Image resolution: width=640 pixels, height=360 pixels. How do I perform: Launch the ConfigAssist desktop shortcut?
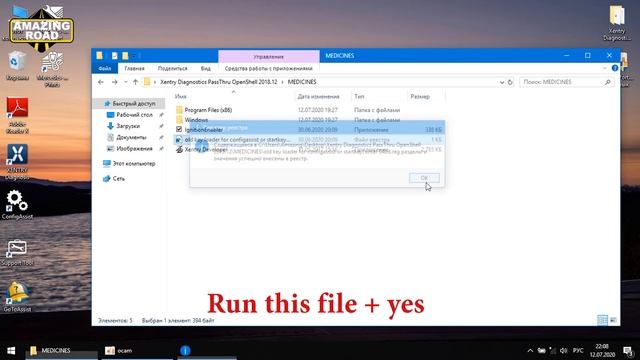pos(17,204)
